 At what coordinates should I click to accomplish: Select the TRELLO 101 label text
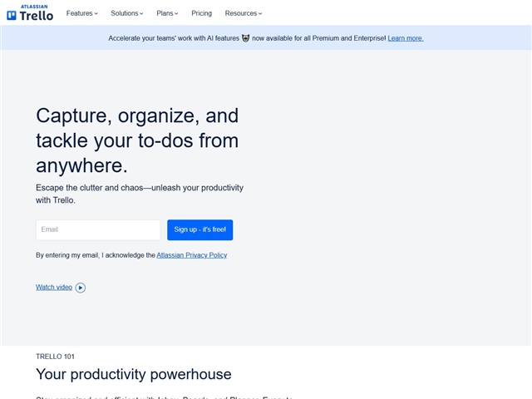tap(56, 357)
